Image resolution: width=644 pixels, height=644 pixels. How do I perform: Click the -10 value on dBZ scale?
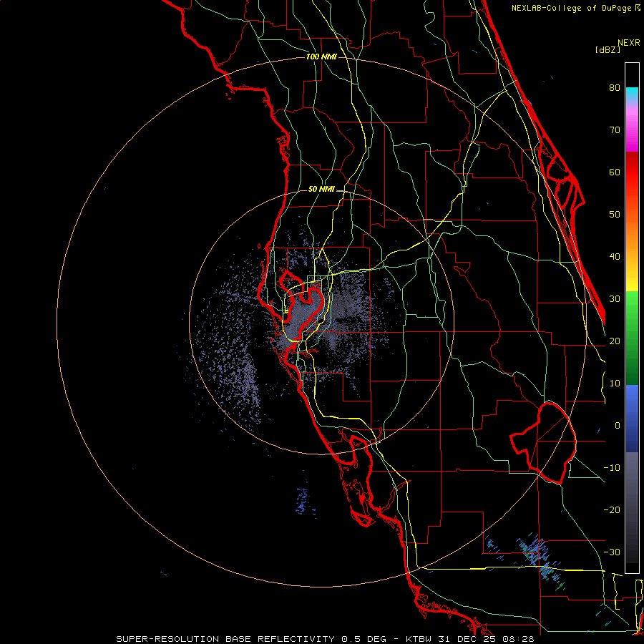[x=612, y=468]
